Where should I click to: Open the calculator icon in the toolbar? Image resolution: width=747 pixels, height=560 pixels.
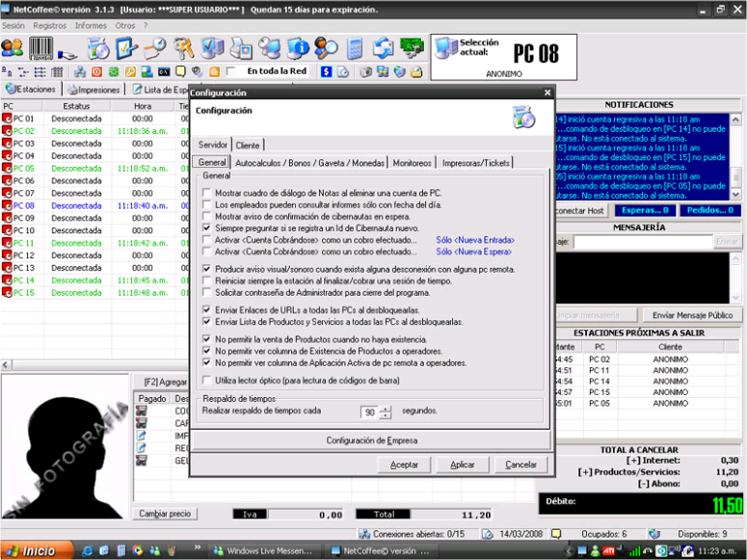pyautogui.click(x=355, y=48)
